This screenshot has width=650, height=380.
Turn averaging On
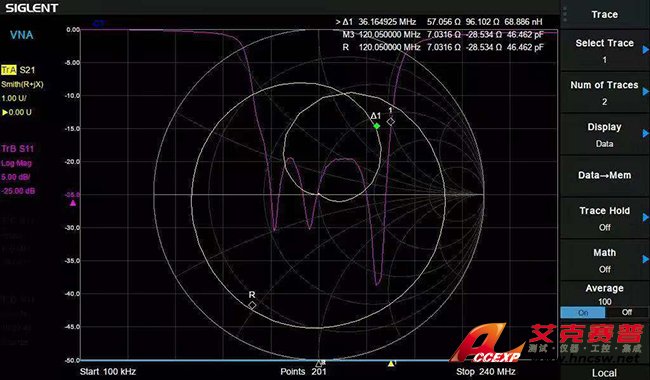[582, 312]
